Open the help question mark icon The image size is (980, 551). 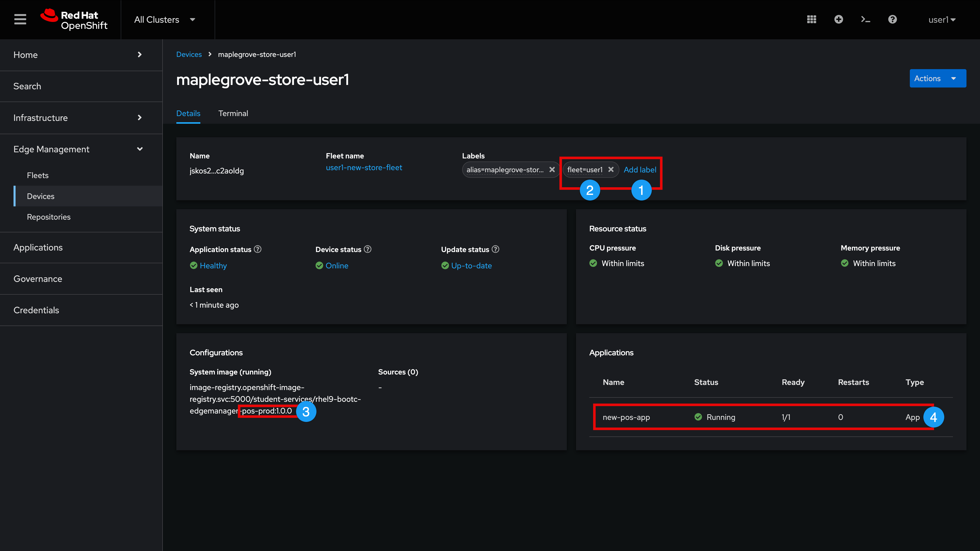tap(892, 19)
